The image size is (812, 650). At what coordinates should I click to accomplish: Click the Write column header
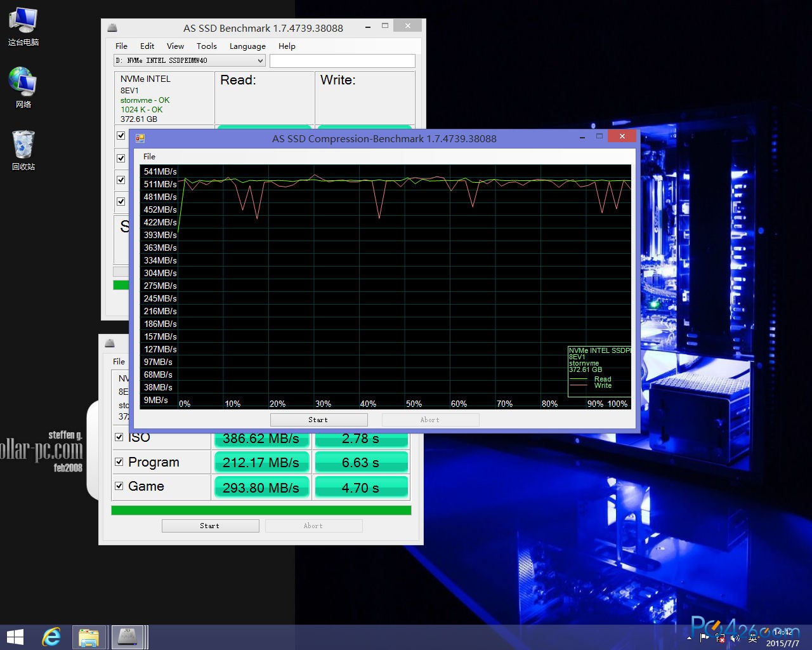coord(338,80)
